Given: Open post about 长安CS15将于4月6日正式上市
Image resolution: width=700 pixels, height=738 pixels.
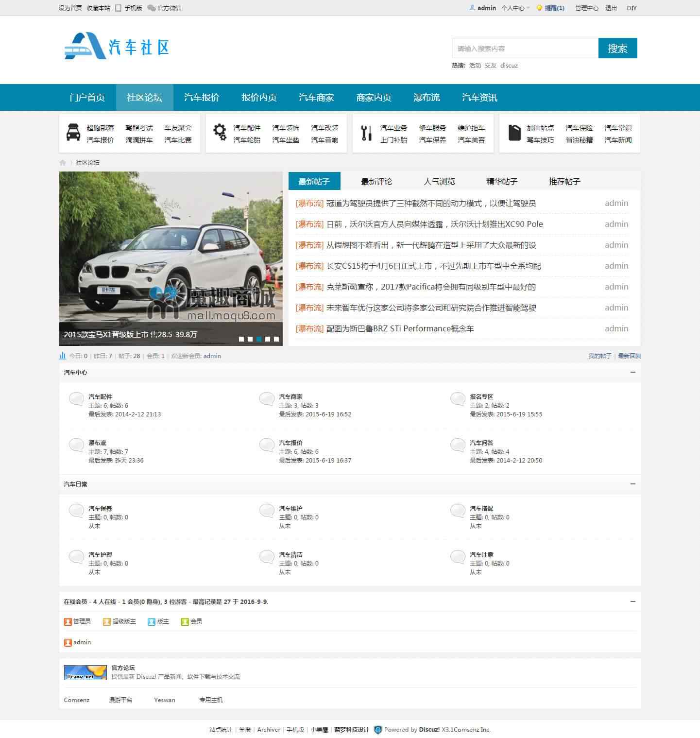Looking at the screenshot, I should (433, 266).
